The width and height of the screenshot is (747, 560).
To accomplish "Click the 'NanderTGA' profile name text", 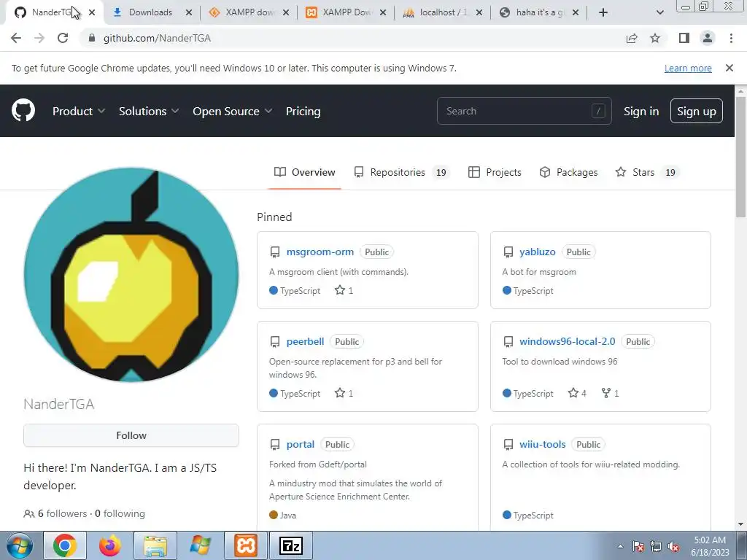I will (x=59, y=404).
